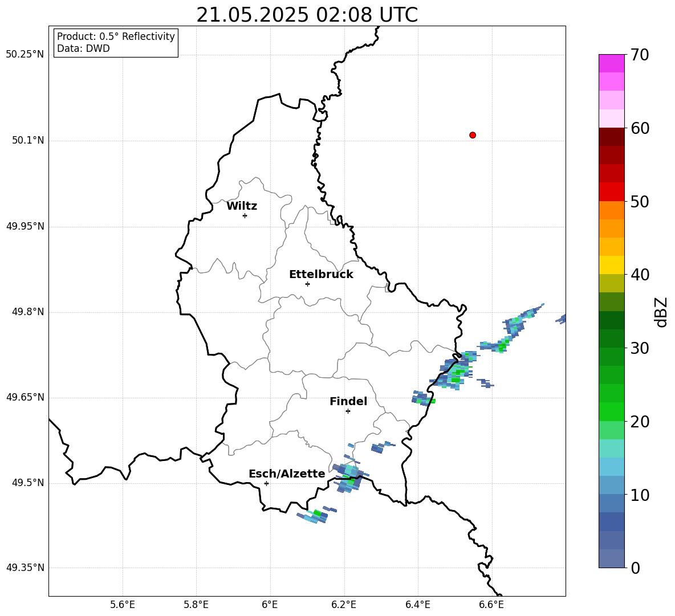Click the 49.65°N latitude label
This screenshot has height=616, width=675.
[x=25, y=397]
